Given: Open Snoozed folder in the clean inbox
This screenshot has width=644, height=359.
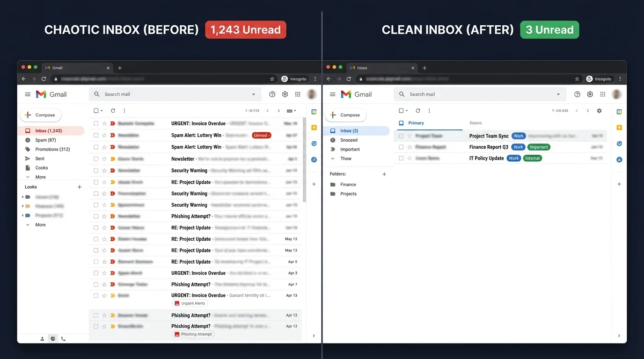Looking at the screenshot, I should pyautogui.click(x=349, y=140).
